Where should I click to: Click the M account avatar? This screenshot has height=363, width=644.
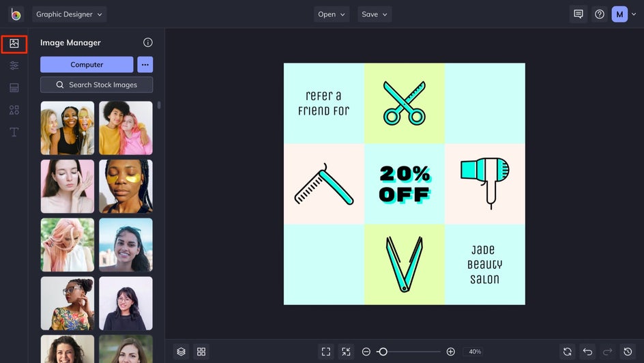point(619,14)
